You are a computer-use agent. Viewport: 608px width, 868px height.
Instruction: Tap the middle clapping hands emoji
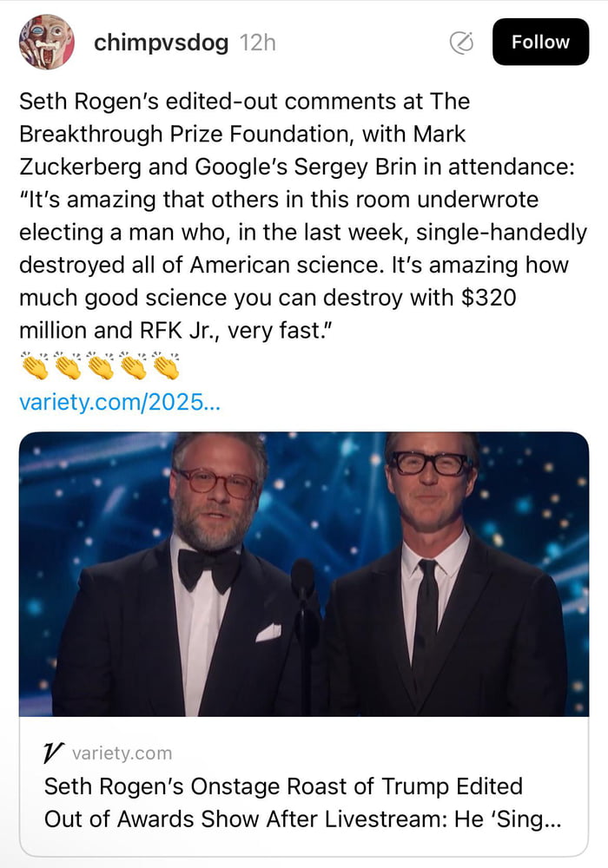[100, 366]
